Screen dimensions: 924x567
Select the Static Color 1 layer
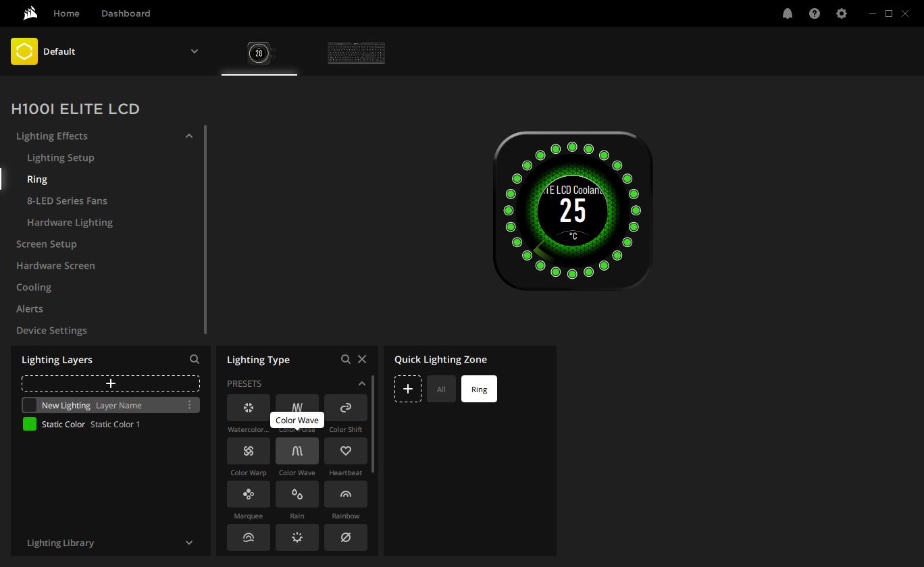[111, 424]
